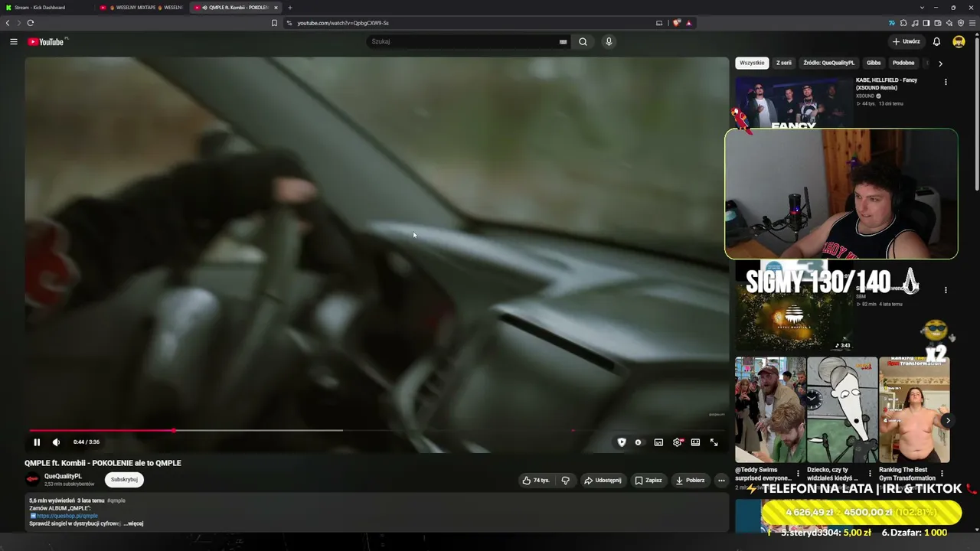The height and width of the screenshot is (551, 980).
Task: Start voice search with the microphone
Action: (x=609, y=41)
